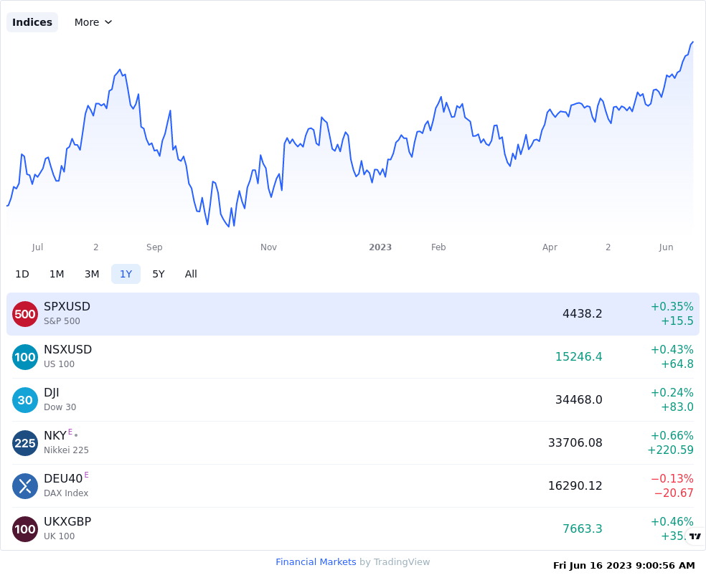Open the More dropdown menu
This screenshot has height=588, width=706.
(x=93, y=22)
